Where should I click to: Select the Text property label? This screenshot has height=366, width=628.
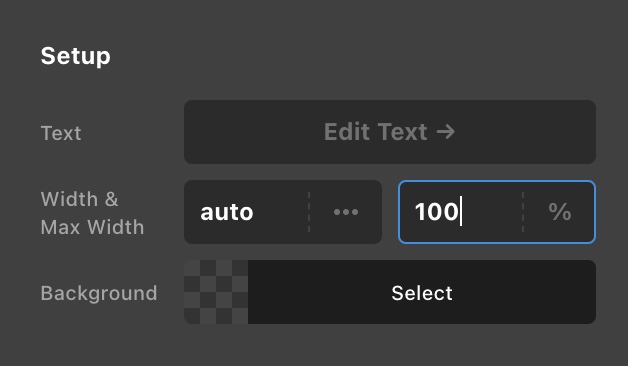[61, 133]
